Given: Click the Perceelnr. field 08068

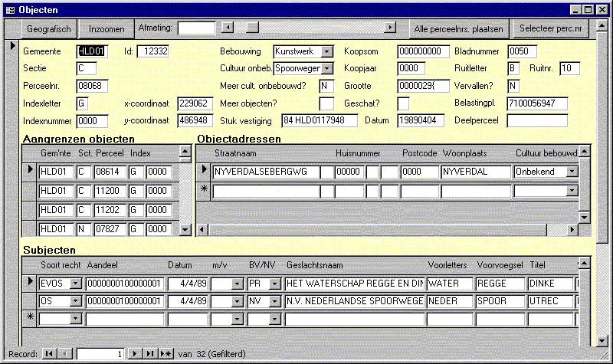Looking at the screenshot, I should tap(92, 86).
